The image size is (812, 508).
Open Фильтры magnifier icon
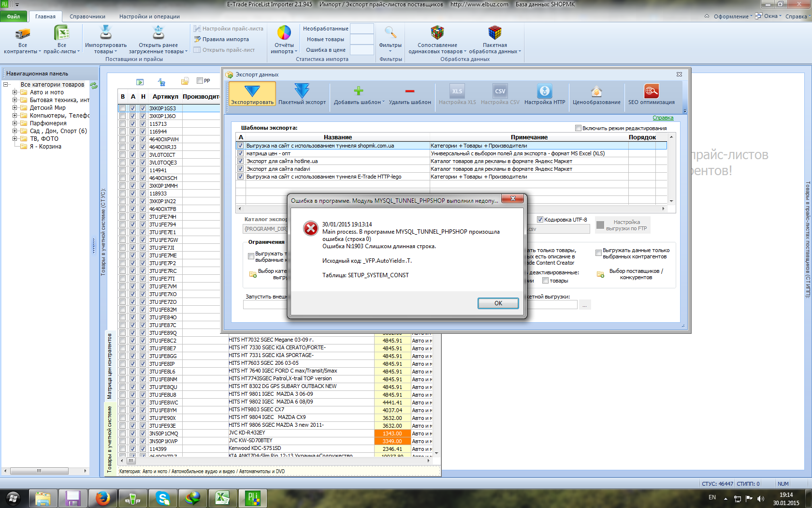[390, 32]
